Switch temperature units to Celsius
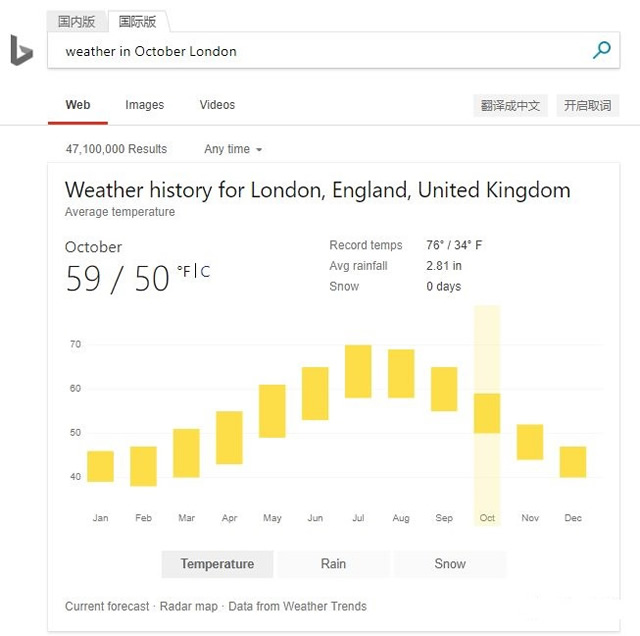This screenshot has width=640, height=636. tap(205, 271)
